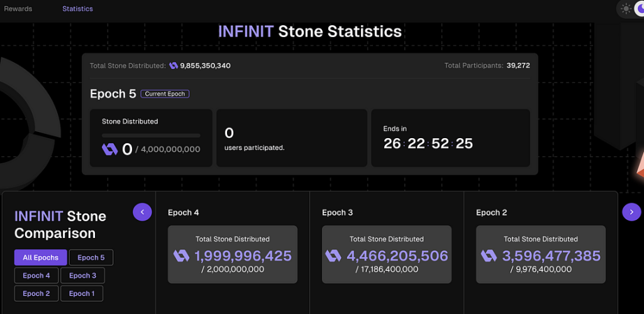The image size is (644, 314).
Task: Click the 1,999,996,425 value
Action: tap(243, 255)
